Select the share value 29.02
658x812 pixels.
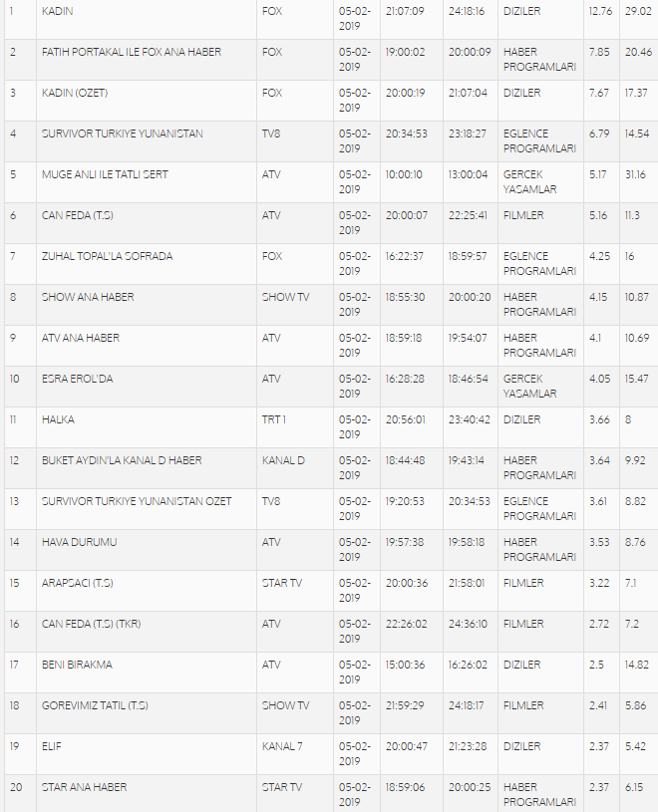coord(638,11)
